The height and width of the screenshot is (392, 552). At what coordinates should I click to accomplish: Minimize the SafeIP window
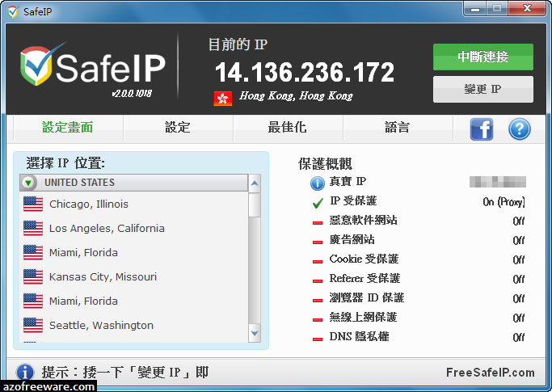click(x=475, y=9)
